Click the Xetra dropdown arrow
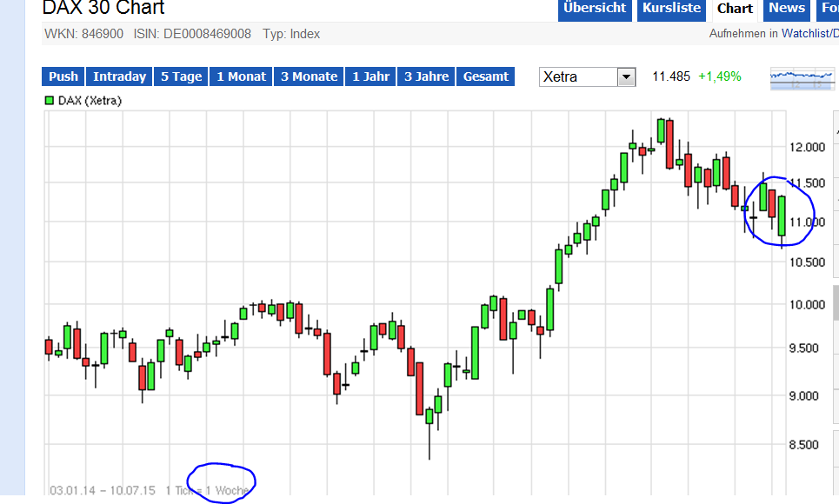Viewport: 839px width, 504px height. [626, 77]
